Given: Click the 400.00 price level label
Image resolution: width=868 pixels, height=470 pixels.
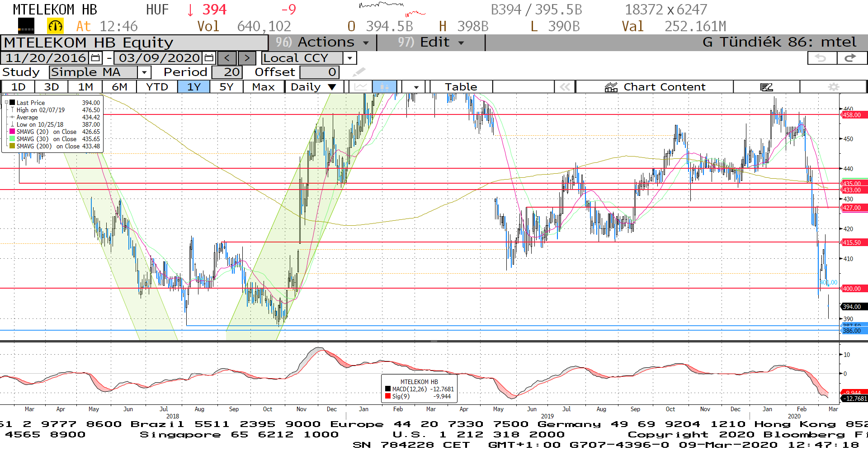Looking at the screenshot, I should pos(854,288).
